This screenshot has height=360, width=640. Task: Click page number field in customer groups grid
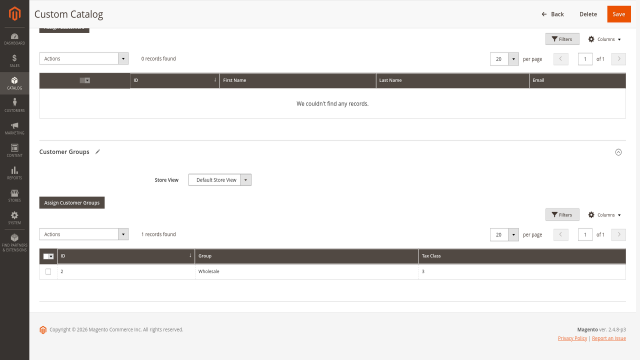pos(585,235)
